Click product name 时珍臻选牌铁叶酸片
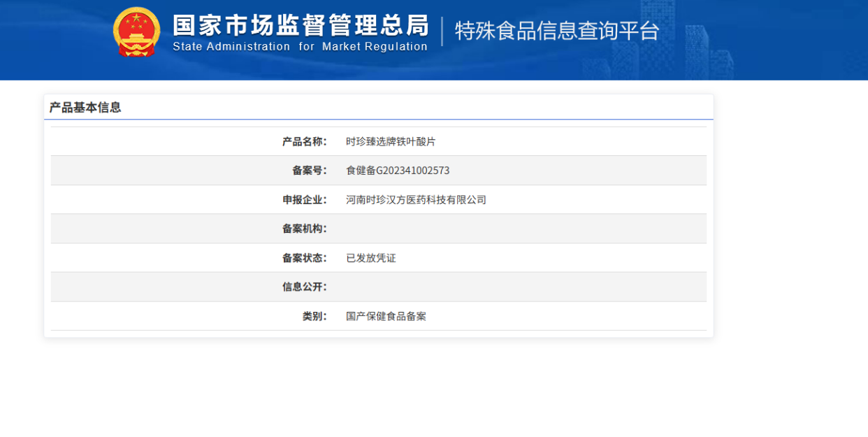The image size is (868, 437). tap(391, 141)
